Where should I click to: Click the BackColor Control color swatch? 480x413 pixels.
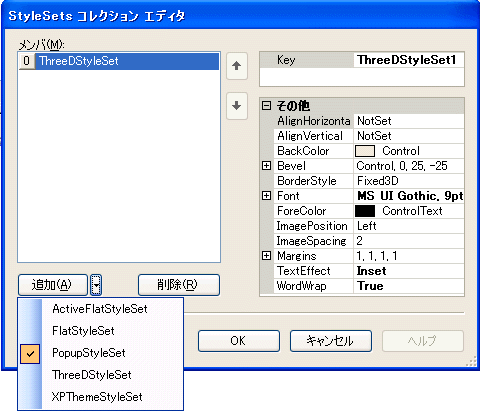click(365, 151)
